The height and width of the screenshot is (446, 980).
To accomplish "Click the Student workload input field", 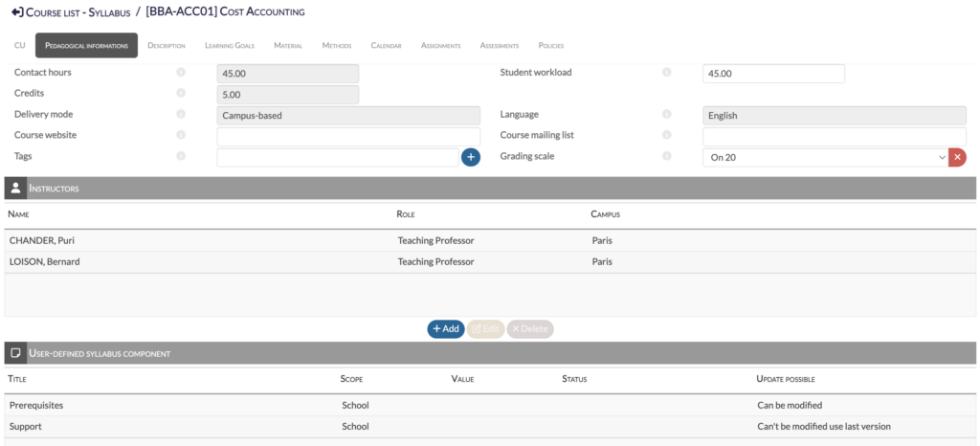I will (x=773, y=74).
